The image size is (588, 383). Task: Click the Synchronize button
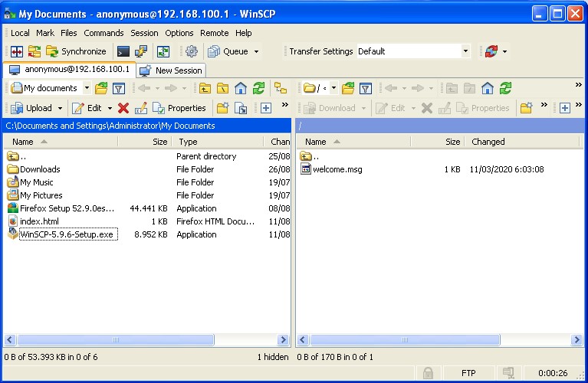[x=76, y=51]
